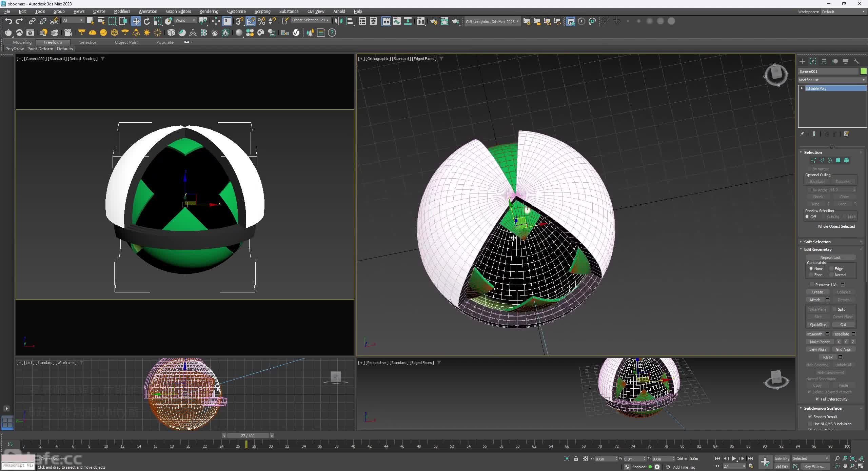This screenshot has height=471, width=868.
Task: Choose the Select and Move tool
Action: coord(136,21)
